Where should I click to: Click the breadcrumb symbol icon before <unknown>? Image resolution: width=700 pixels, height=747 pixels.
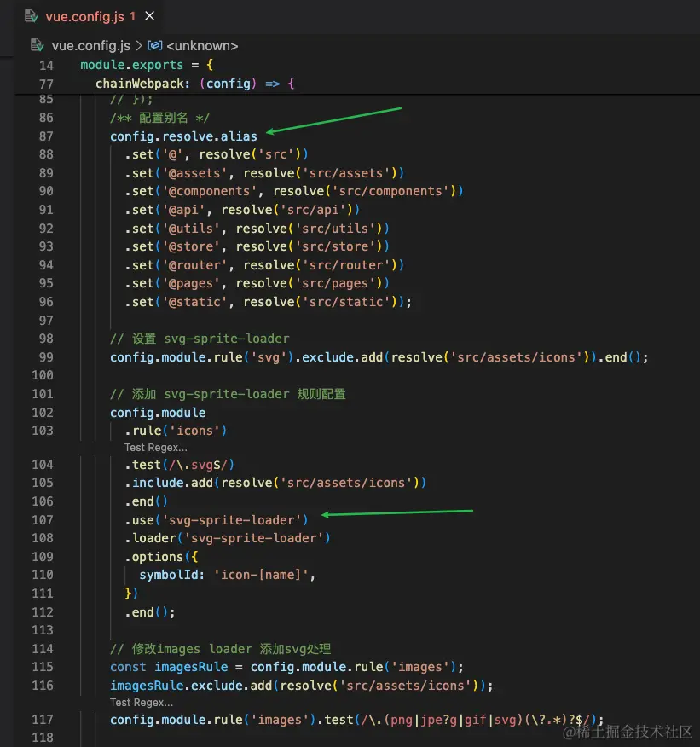pyautogui.click(x=155, y=45)
